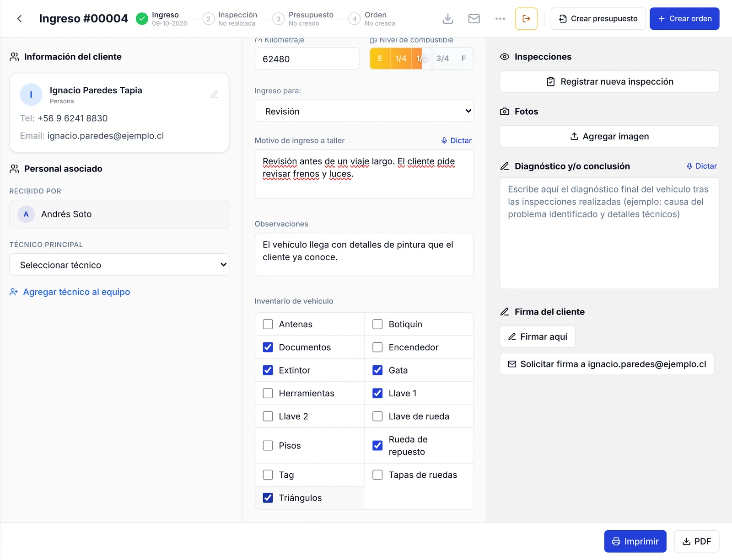
Task: Check the Antenas inventory checkbox
Action: pos(268,324)
